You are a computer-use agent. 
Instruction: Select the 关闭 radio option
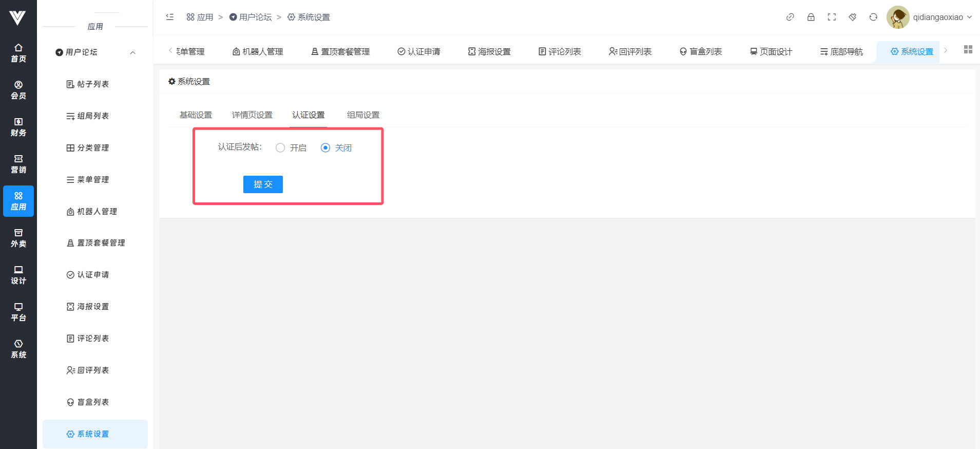pyautogui.click(x=325, y=148)
